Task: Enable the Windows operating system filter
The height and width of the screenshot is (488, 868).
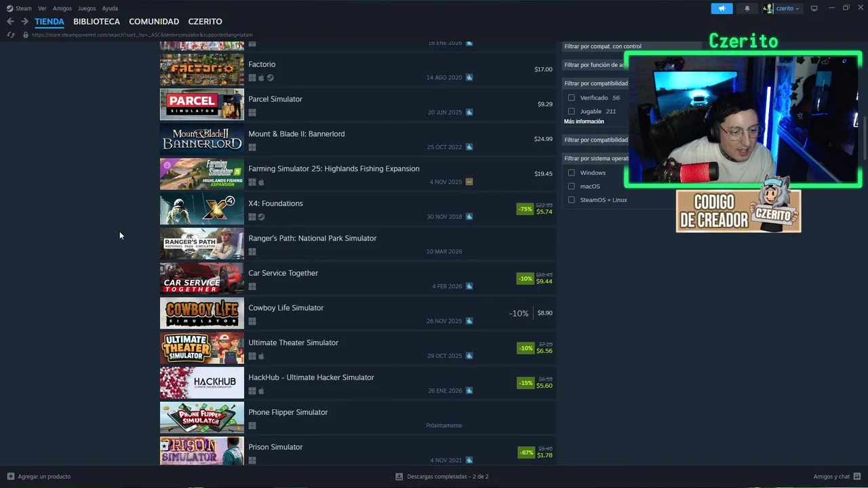Action: tap(571, 173)
